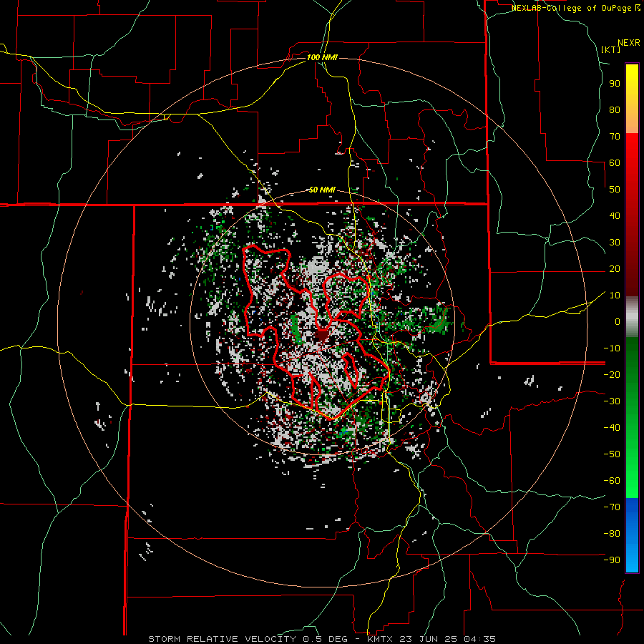Click the gray zero-velocity segment of color bar

(632, 317)
